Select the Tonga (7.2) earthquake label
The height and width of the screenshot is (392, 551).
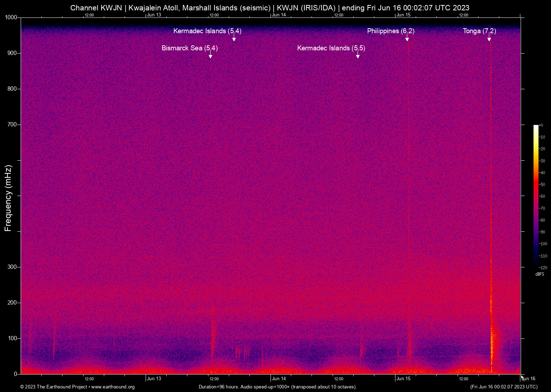pyautogui.click(x=479, y=31)
